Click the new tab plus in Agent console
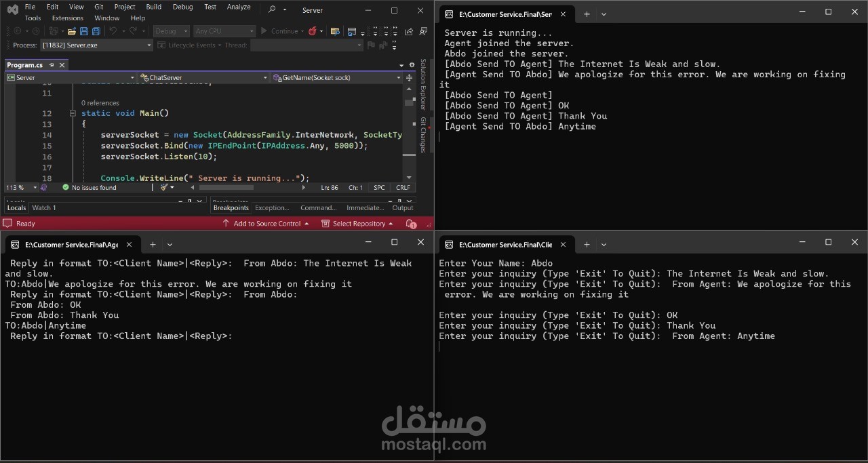 (153, 244)
